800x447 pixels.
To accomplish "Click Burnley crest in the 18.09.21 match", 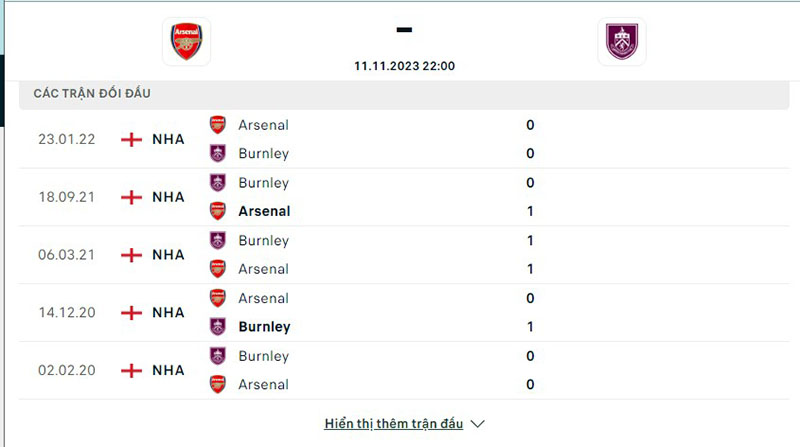I will tap(217, 183).
